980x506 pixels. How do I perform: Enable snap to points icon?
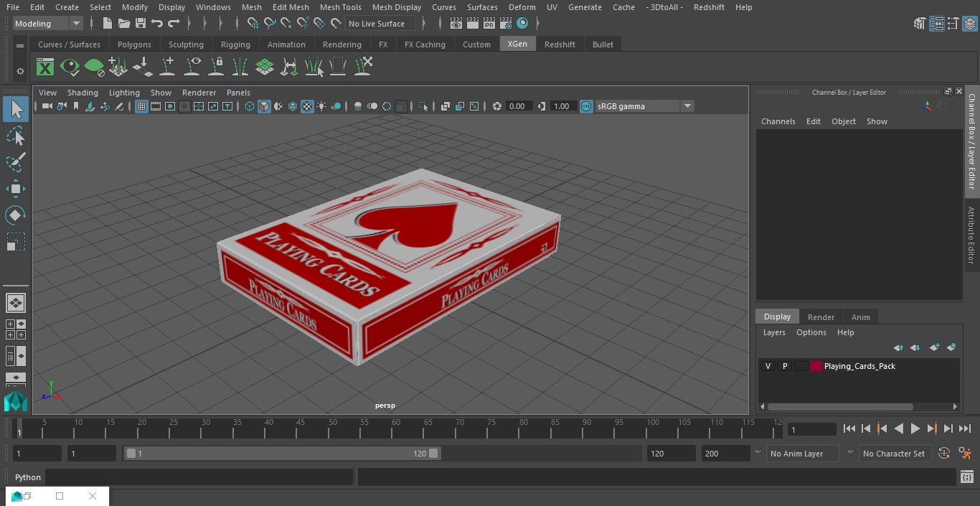286,24
